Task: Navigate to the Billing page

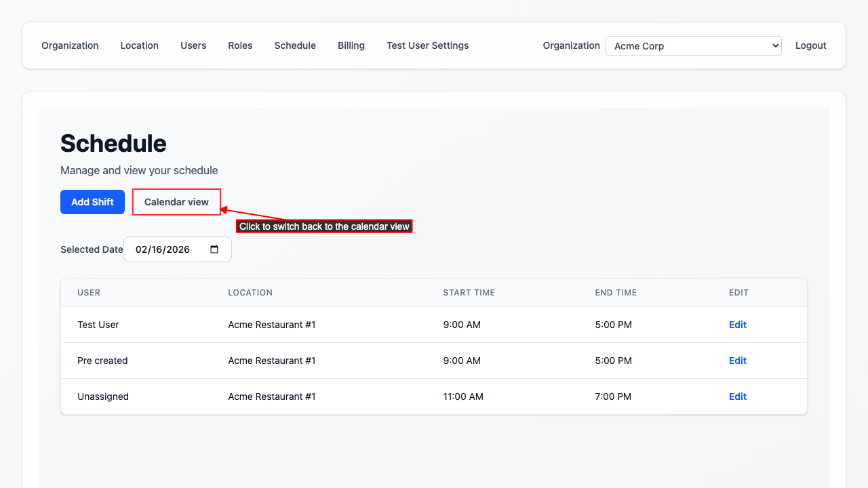Action: 351,45
